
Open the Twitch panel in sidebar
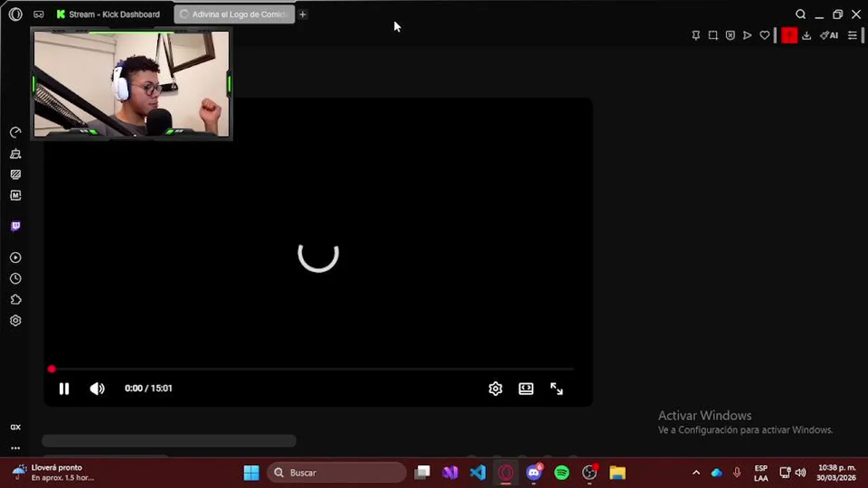point(16,226)
